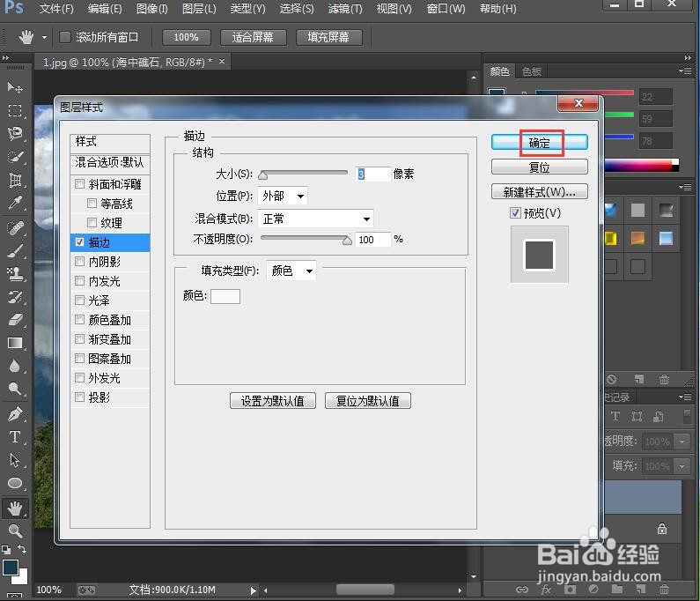Screen dimensions: 700x601
Task: Select the Gradient tool
Action: point(15,343)
